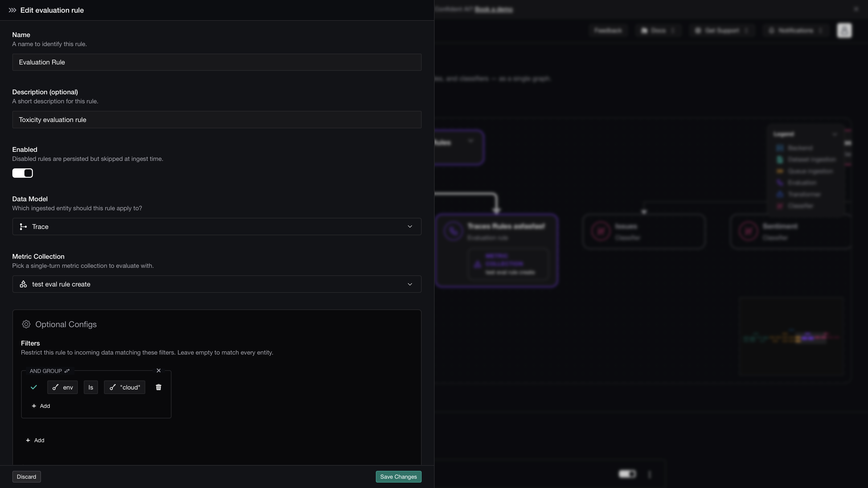868x488 pixels.
Task: Edit the Description 'Toxicity evaluation rule' field
Action: point(217,120)
